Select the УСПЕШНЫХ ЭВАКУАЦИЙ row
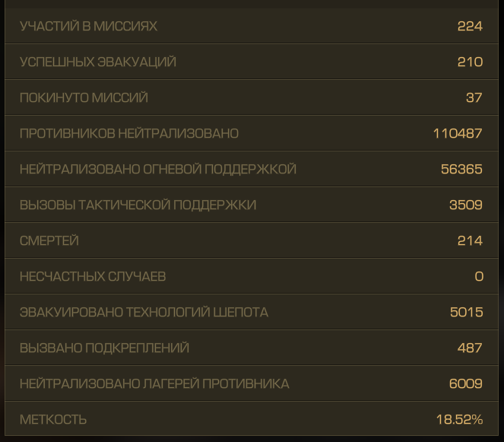This screenshot has width=504, height=442. coord(252,62)
